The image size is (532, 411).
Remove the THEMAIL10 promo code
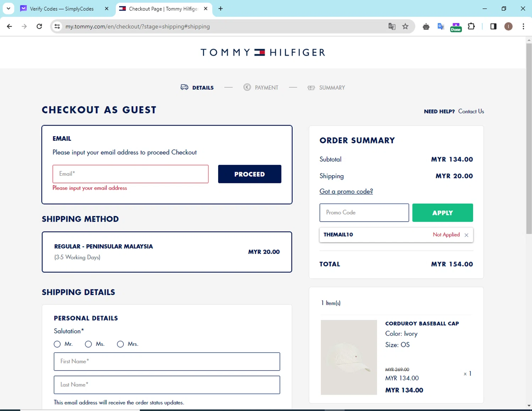pyautogui.click(x=466, y=235)
